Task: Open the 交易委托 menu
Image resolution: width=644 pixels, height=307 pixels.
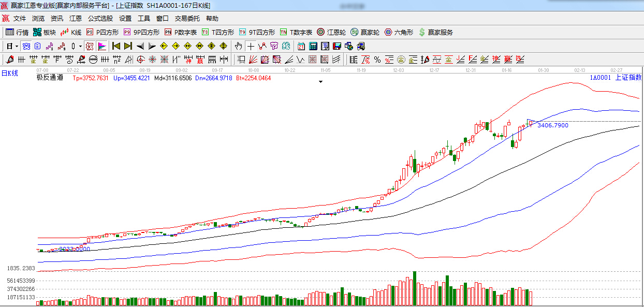Action: coord(187,18)
